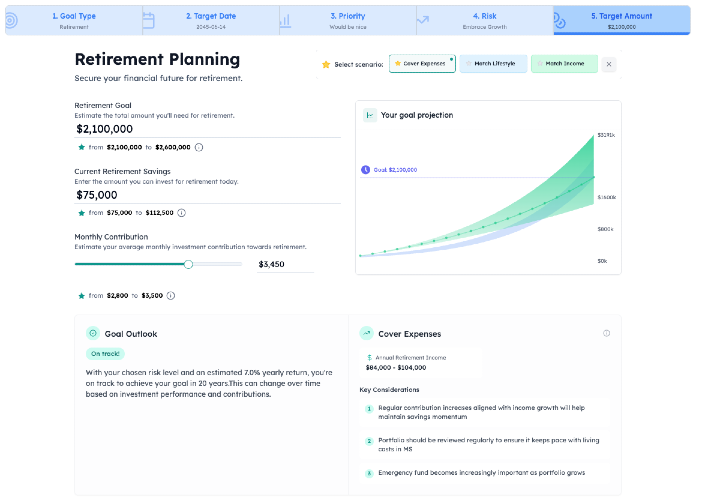Click the star next to $2,100,000 range
Viewport: 705px width, 500px height.
81,147
